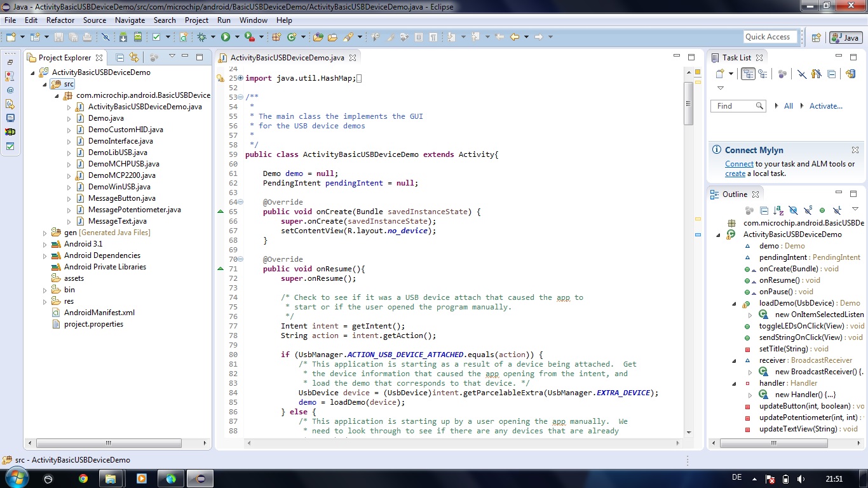
Task: Toggle Hide Local Types in Outline
Action: pyautogui.click(x=837, y=210)
